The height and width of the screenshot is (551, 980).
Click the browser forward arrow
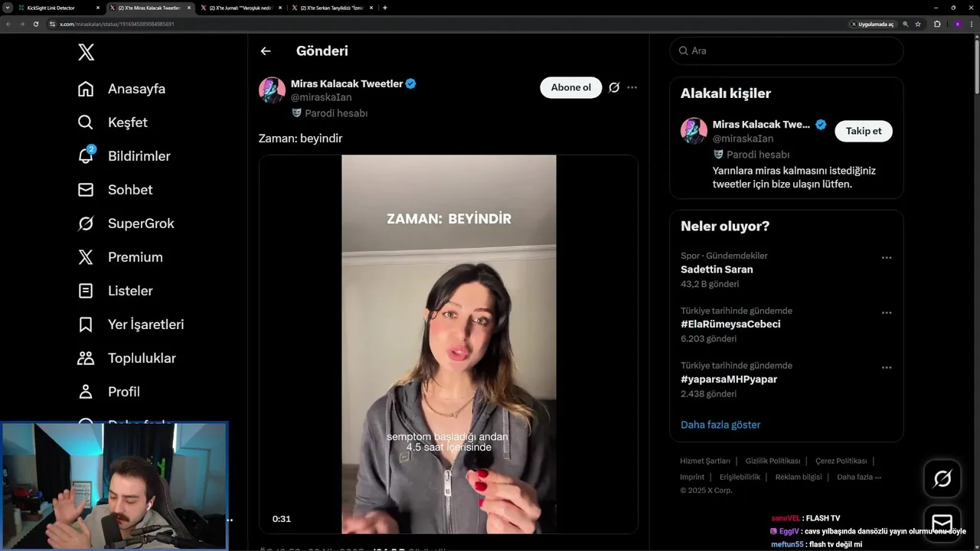coord(21,24)
